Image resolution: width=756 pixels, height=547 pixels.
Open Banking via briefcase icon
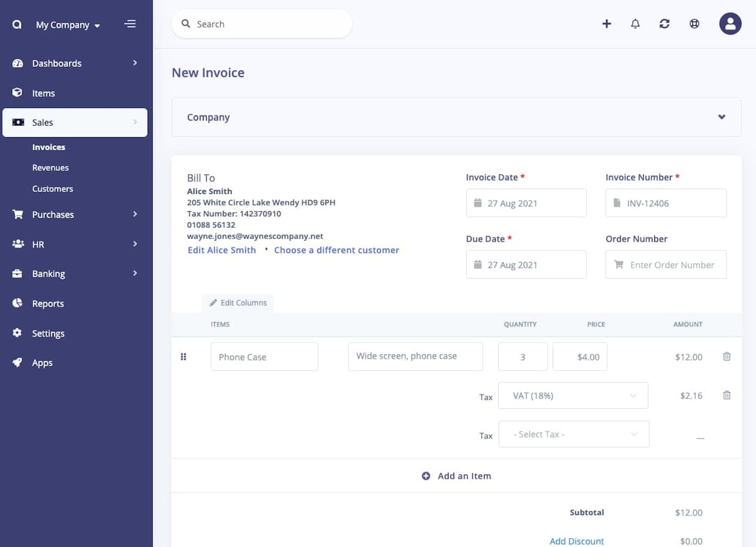pyautogui.click(x=17, y=273)
